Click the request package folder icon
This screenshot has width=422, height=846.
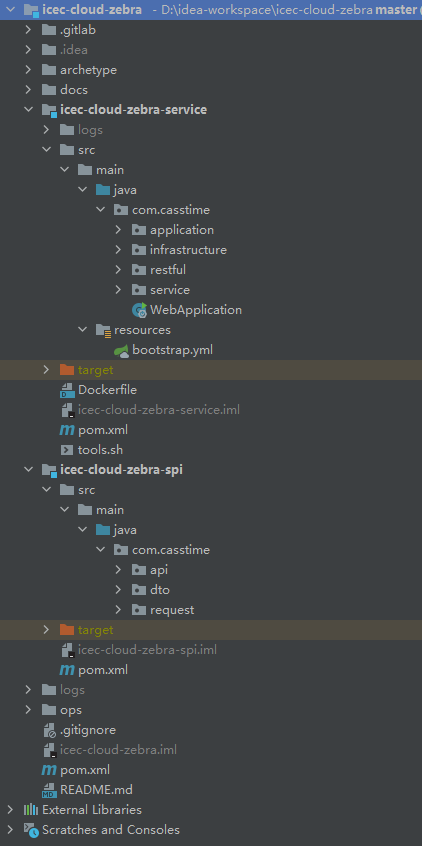click(x=139, y=610)
